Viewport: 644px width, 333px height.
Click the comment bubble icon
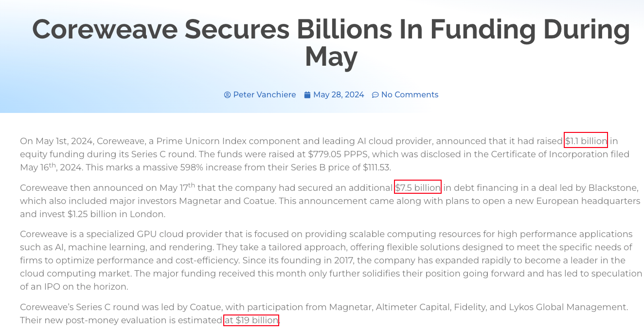coord(375,95)
